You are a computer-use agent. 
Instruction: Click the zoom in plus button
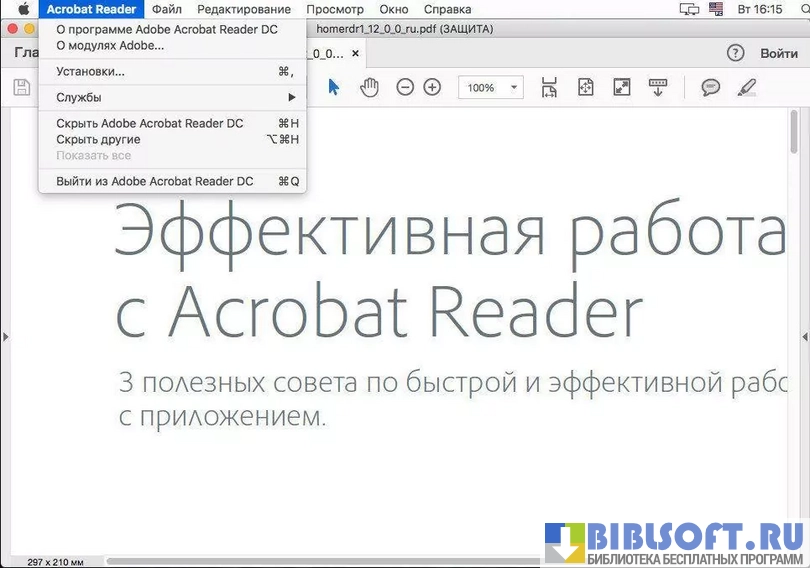point(432,88)
